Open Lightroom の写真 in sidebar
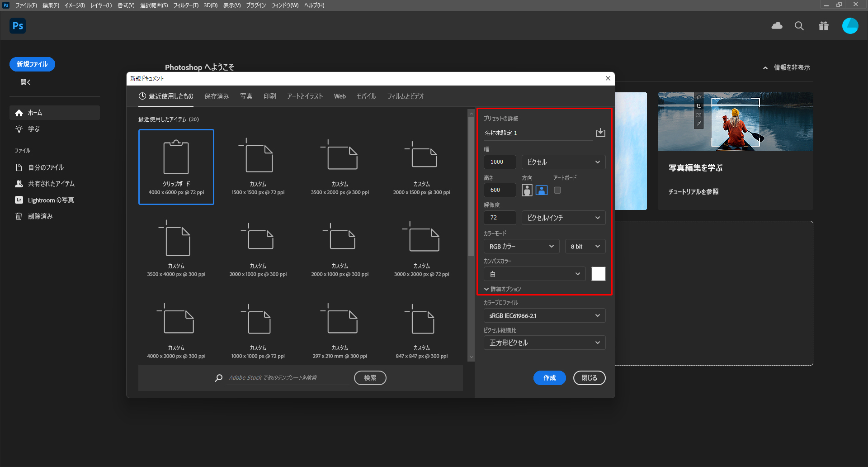868x467 pixels. pos(51,200)
